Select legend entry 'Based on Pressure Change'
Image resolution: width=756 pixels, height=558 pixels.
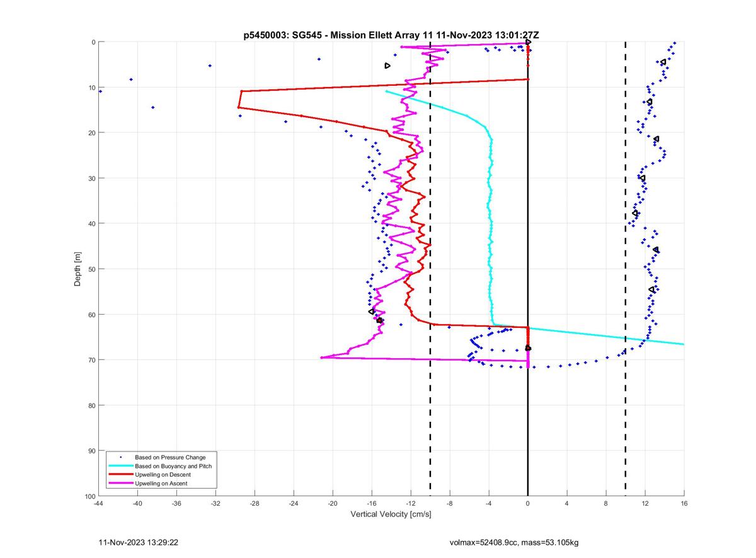click(x=170, y=457)
